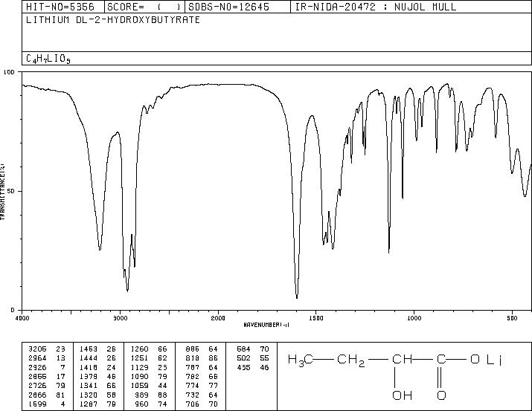The height and width of the screenshot is (411, 532).
Task: Select the 989 peak row
Action: (x=152, y=395)
